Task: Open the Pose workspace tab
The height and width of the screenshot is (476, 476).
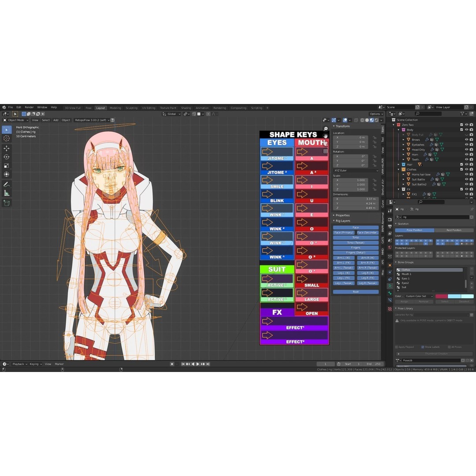Action: pos(88,108)
